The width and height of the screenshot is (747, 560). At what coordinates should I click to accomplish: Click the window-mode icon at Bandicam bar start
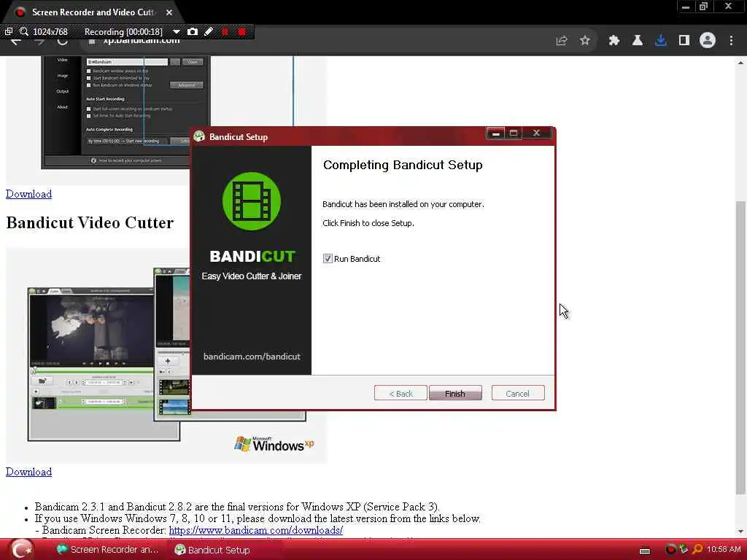[x=9, y=31]
